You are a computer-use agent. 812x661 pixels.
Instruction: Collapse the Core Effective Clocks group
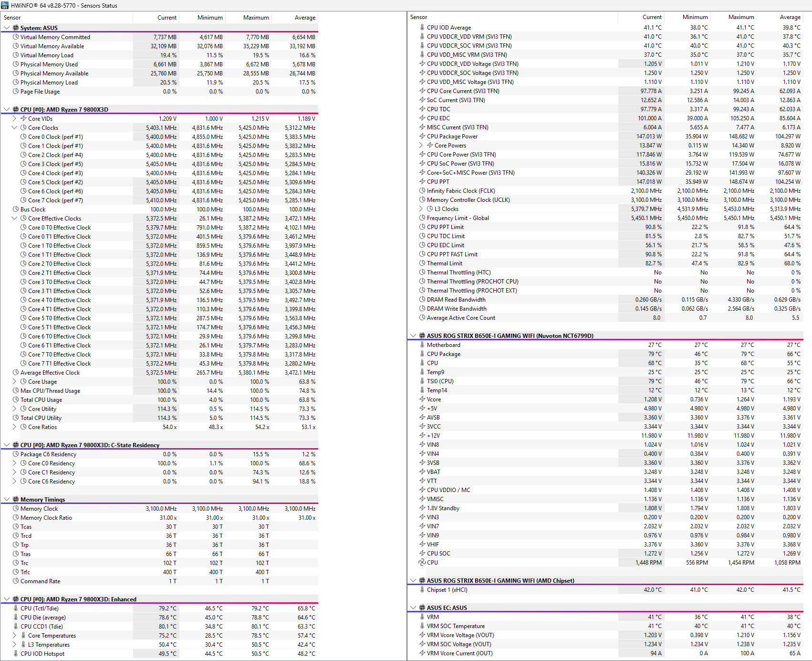coord(14,219)
